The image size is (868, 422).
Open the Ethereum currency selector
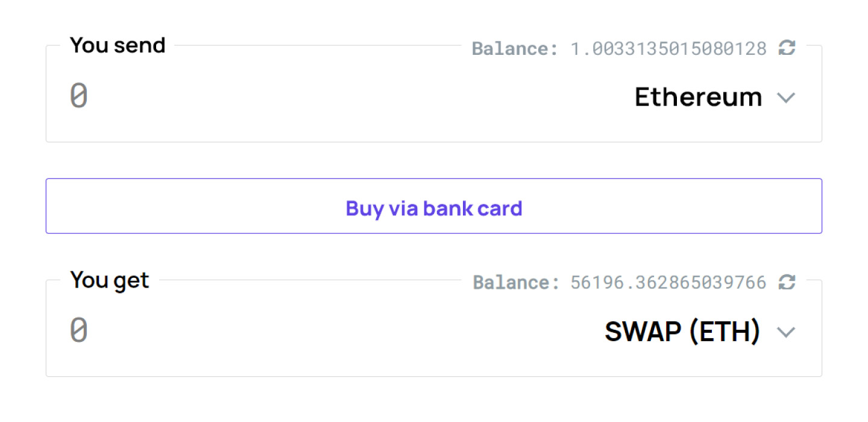[x=699, y=98]
